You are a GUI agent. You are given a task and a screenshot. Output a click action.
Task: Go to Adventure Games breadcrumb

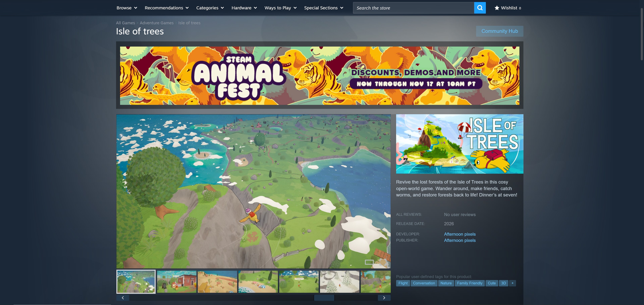pyautogui.click(x=156, y=23)
